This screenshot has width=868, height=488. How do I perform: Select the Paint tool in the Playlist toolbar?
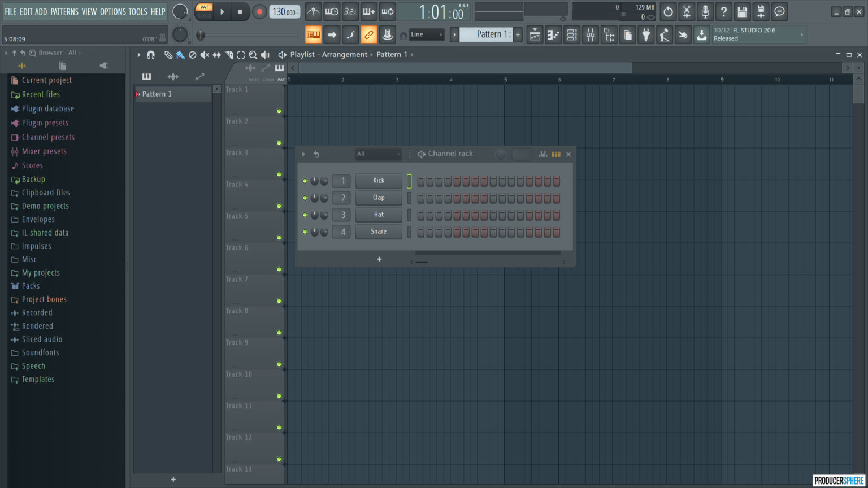pyautogui.click(x=181, y=55)
